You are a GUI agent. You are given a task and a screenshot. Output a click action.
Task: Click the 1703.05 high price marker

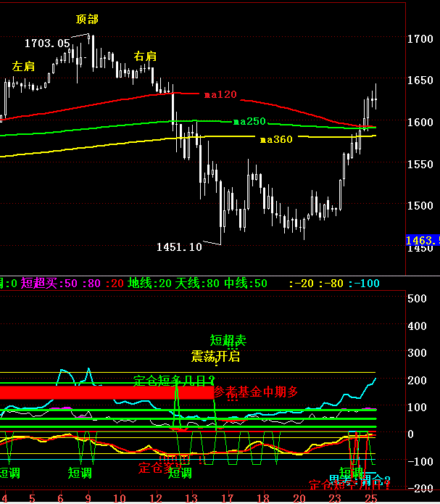coord(47,44)
